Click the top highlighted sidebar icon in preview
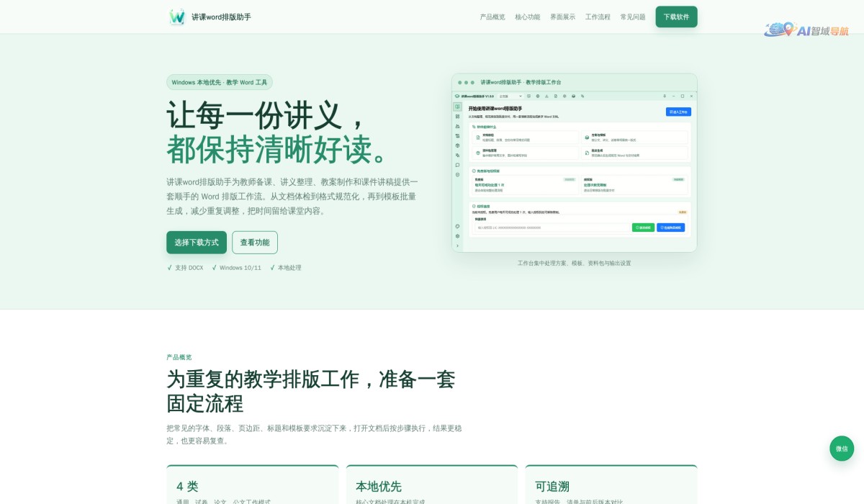The image size is (864, 504). [x=457, y=107]
